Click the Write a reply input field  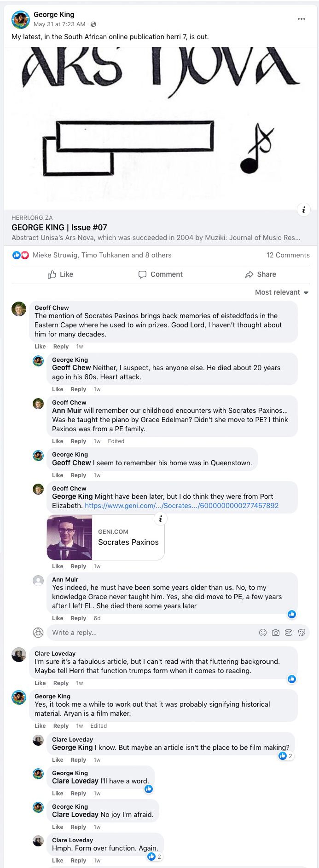click(152, 633)
